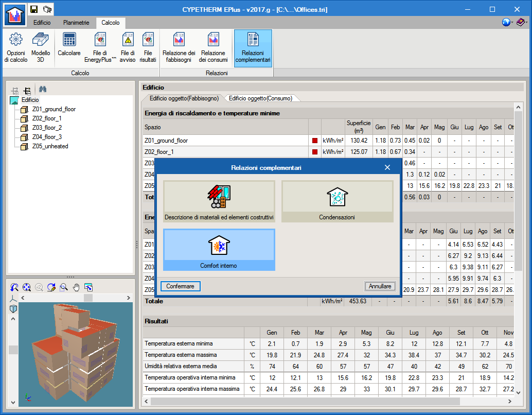Click the print preview icon in title bar
The image size is (532, 415).
(47, 9)
